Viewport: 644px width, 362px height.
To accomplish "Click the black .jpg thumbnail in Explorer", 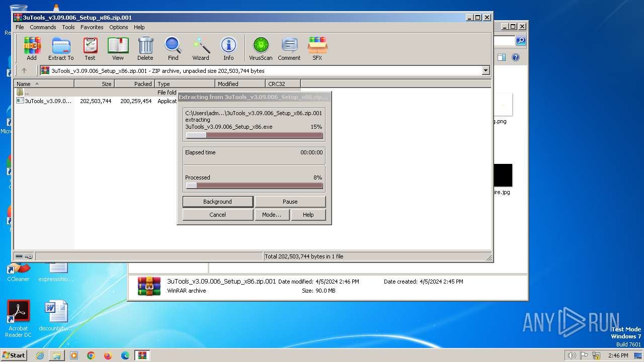I will (x=503, y=175).
